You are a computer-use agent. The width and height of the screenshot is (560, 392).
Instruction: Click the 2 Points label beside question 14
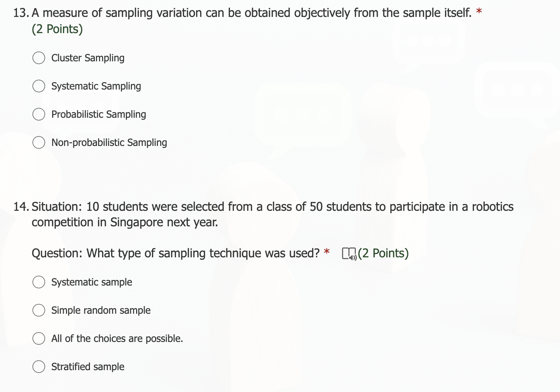383,253
